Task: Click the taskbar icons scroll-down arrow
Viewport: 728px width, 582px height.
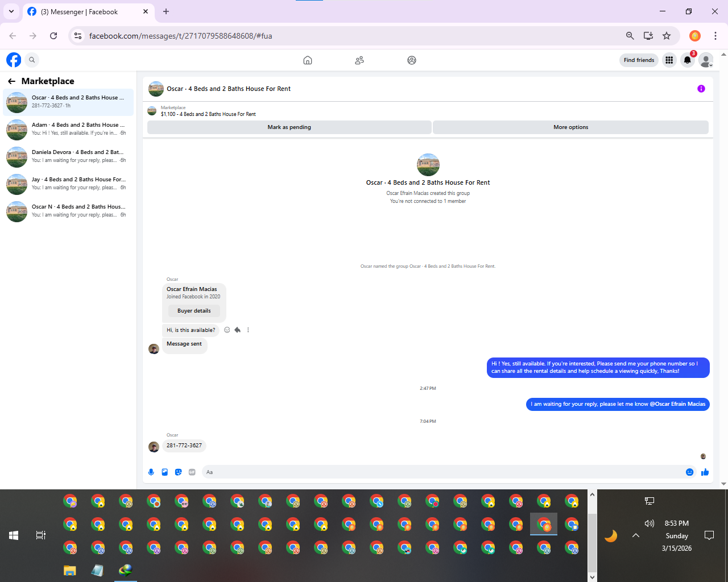Action: coord(592,577)
